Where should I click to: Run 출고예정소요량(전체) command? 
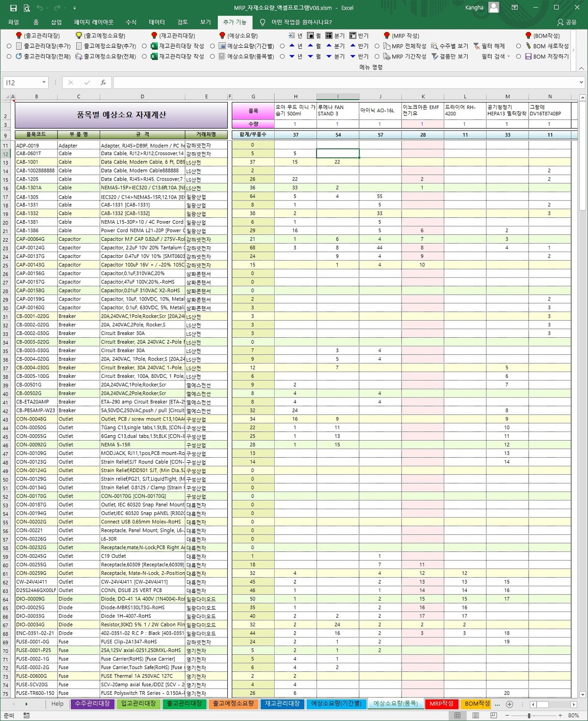pos(106,57)
